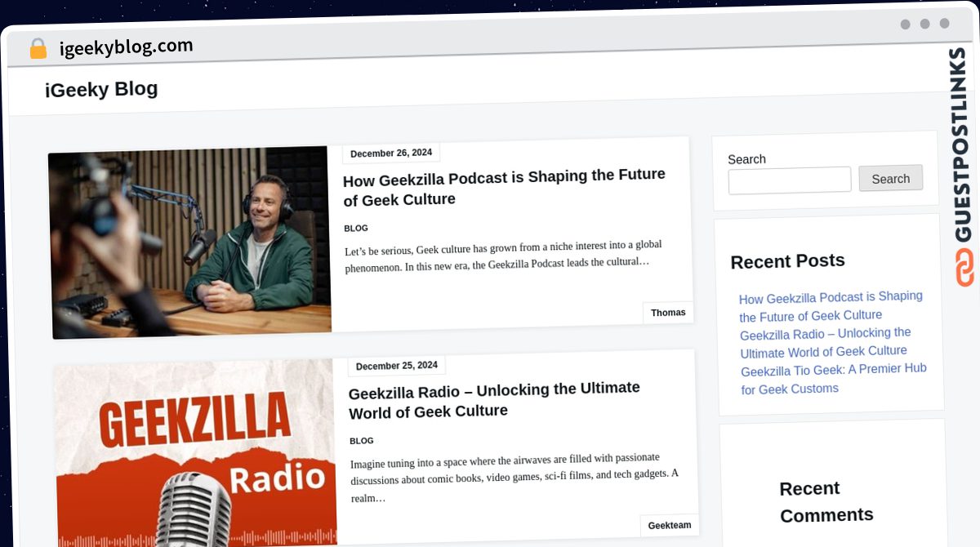Screen dimensions: 980x547
Task: Select BLOG category under the Geekzilla Podcast post
Action: pyautogui.click(x=356, y=229)
